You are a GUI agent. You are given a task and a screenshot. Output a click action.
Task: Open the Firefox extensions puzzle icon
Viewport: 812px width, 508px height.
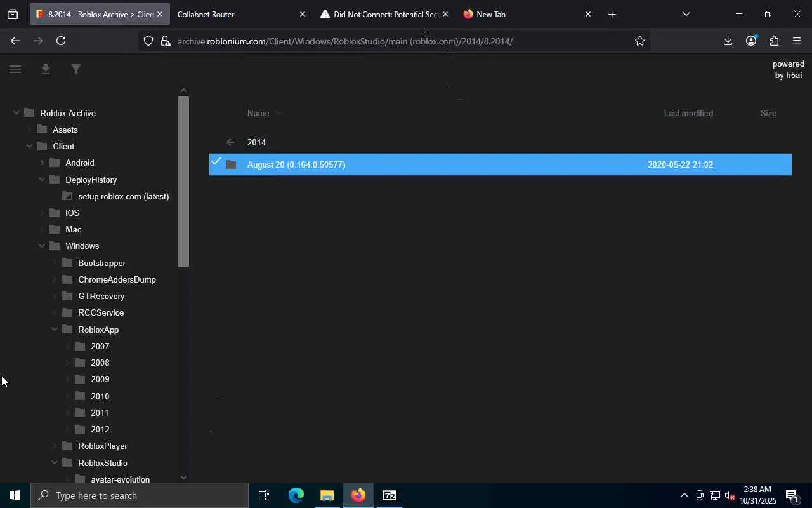coord(774,41)
